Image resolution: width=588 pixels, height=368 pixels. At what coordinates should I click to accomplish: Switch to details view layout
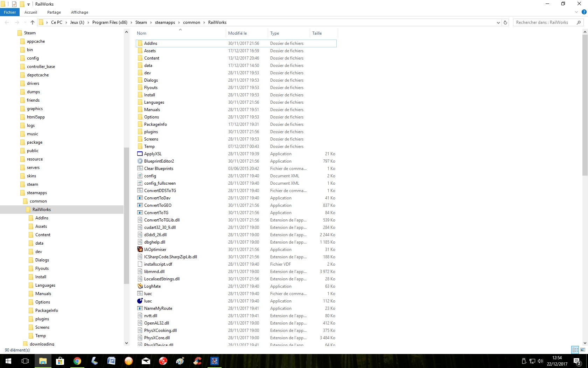pos(575,350)
